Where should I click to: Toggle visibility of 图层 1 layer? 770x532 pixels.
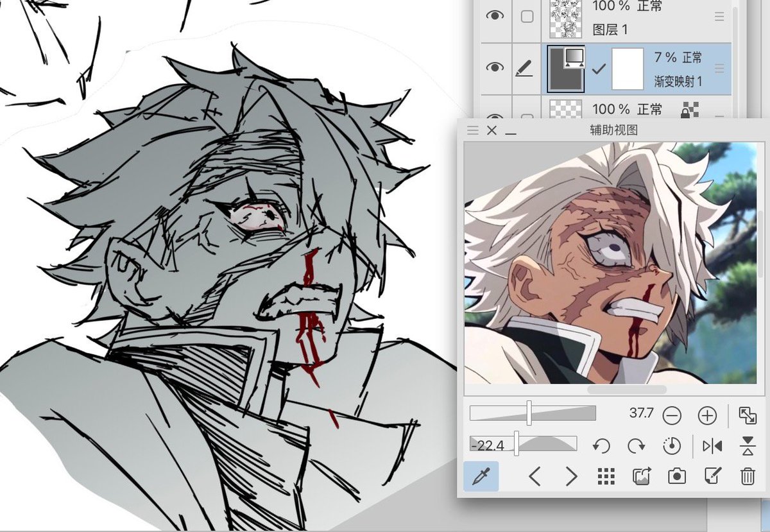(494, 17)
